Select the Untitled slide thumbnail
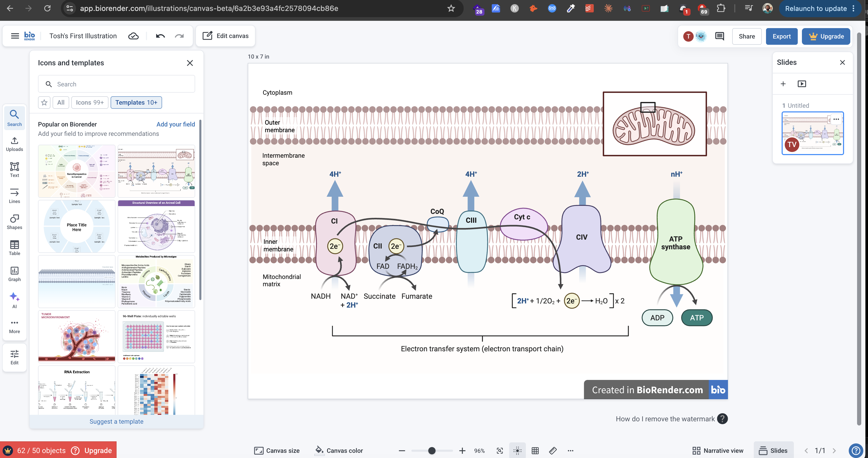Screen dimensions: 868x458 click(812, 133)
